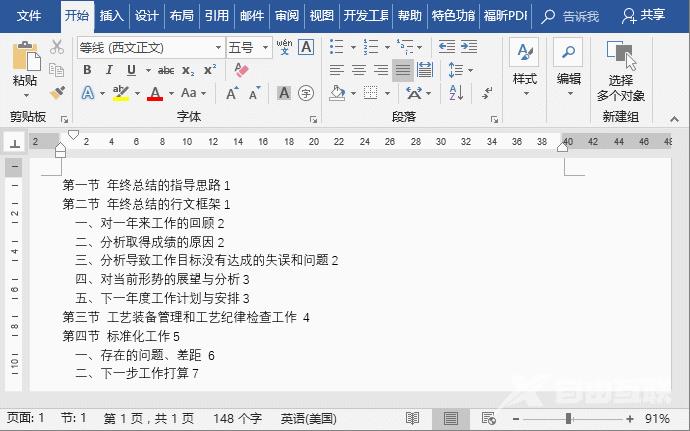Image resolution: width=690 pixels, height=431 pixels.
Task: Expand the numbering list dropdown arrow
Action: (x=387, y=47)
